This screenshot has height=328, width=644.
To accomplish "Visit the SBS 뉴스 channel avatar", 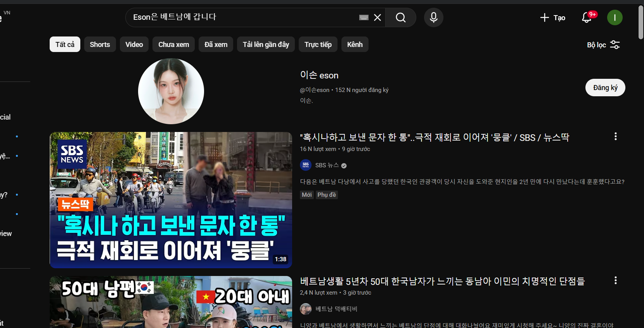I will point(306,165).
